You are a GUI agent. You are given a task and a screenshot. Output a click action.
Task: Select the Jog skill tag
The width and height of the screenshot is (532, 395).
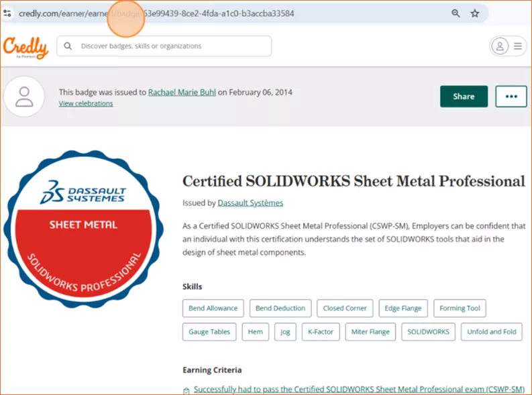click(x=285, y=332)
